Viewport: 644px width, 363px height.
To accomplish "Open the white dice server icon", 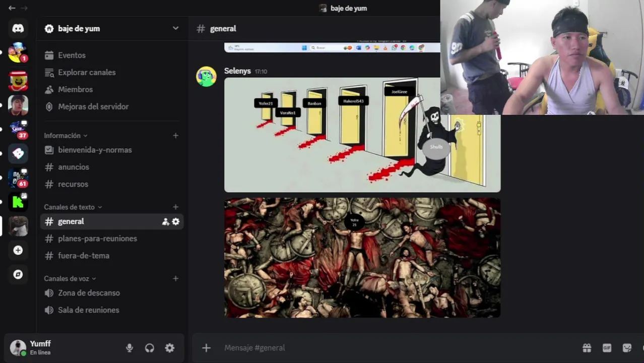I will coord(18,153).
